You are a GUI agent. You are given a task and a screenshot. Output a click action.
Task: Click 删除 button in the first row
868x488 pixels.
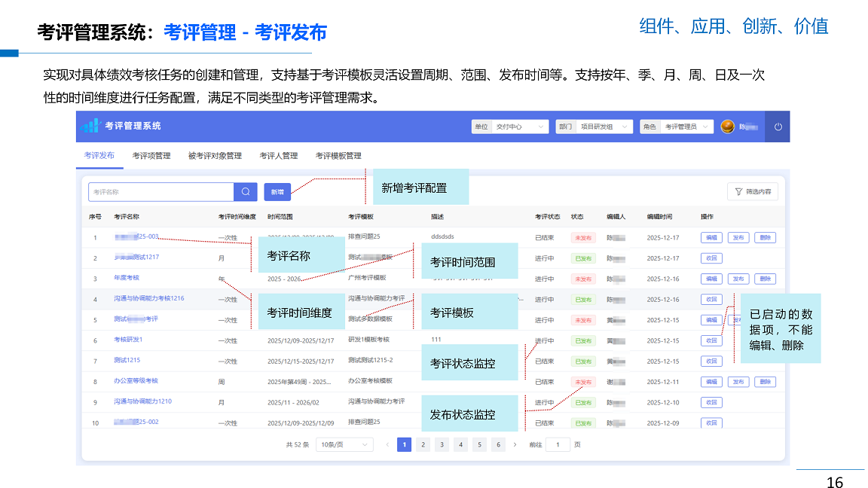pyautogui.click(x=765, y=238)
